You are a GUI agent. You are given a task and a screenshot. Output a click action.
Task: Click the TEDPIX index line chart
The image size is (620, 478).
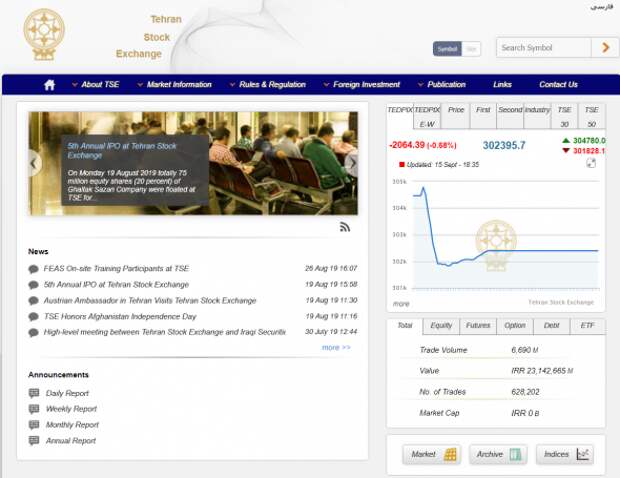coord(506,235)
